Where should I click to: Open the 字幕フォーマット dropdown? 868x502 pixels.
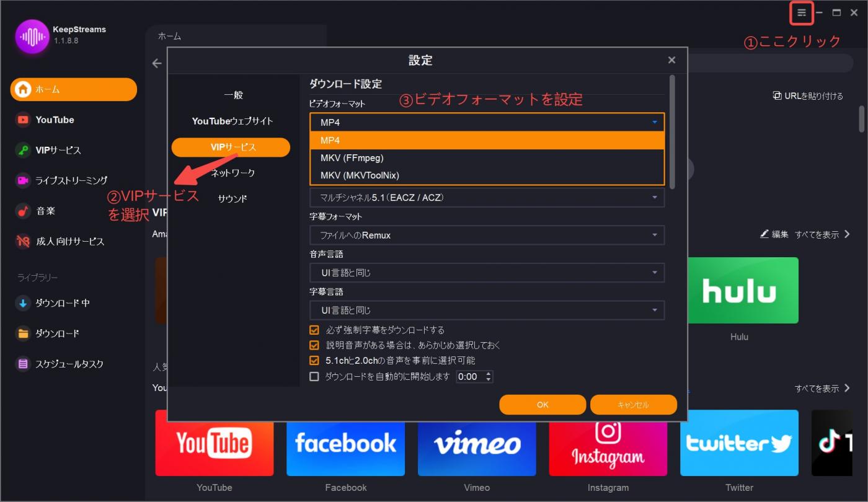(x=487, y=235)
